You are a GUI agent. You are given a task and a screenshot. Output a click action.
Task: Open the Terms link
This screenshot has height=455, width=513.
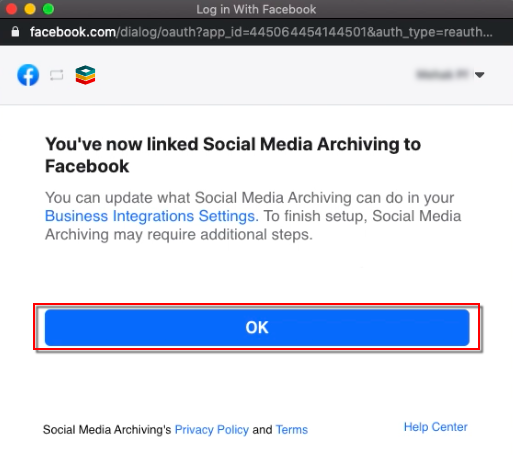pyautogui.click(x=292, y=430)
